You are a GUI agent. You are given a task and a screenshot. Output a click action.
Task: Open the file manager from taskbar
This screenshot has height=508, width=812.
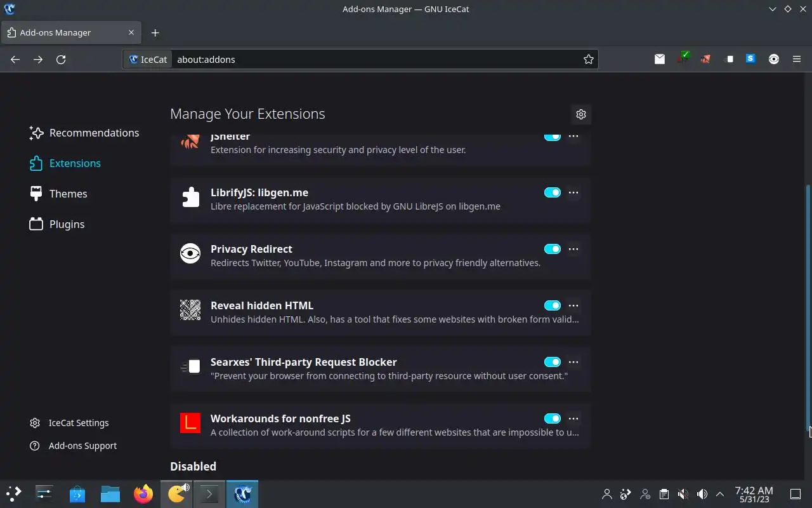[x=110, y=493]
